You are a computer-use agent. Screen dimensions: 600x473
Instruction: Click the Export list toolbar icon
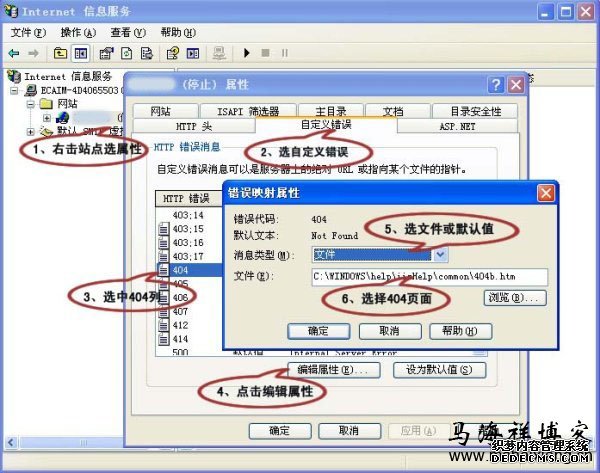click(147, 52)
